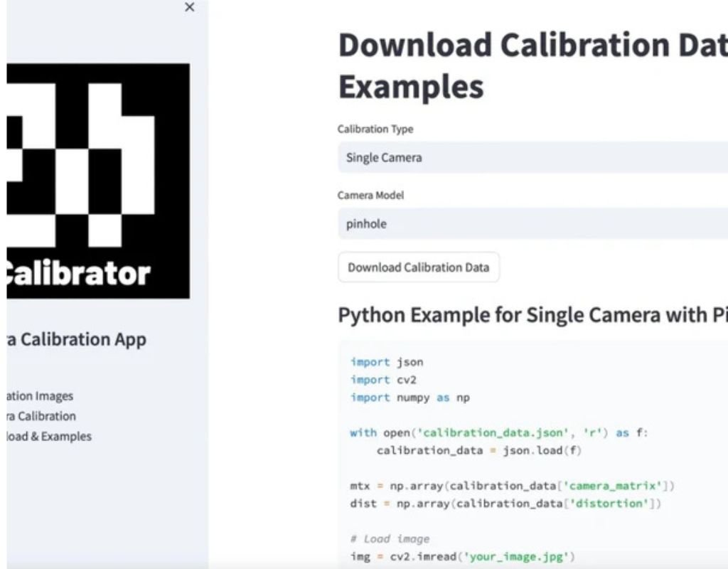Click the Camera Model field label
Screen dimensions: 728x569
(370, 196)
